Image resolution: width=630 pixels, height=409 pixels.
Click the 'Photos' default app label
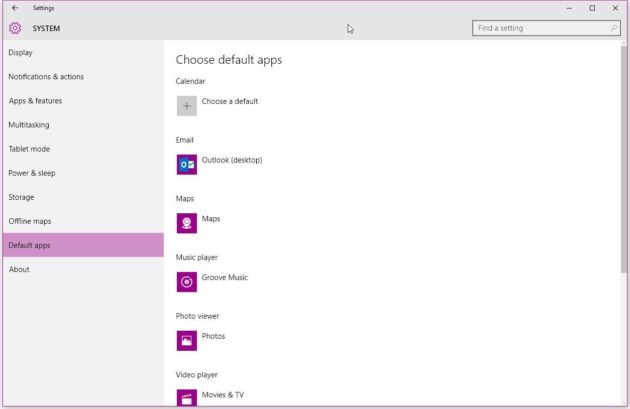click(x=213, y=336)
